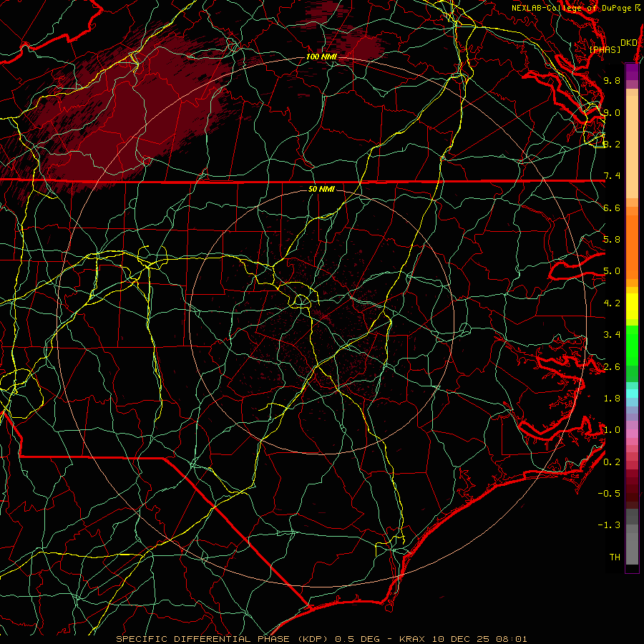Select the 3.4 legend value
Screen dimensions: 644x644
612,335
